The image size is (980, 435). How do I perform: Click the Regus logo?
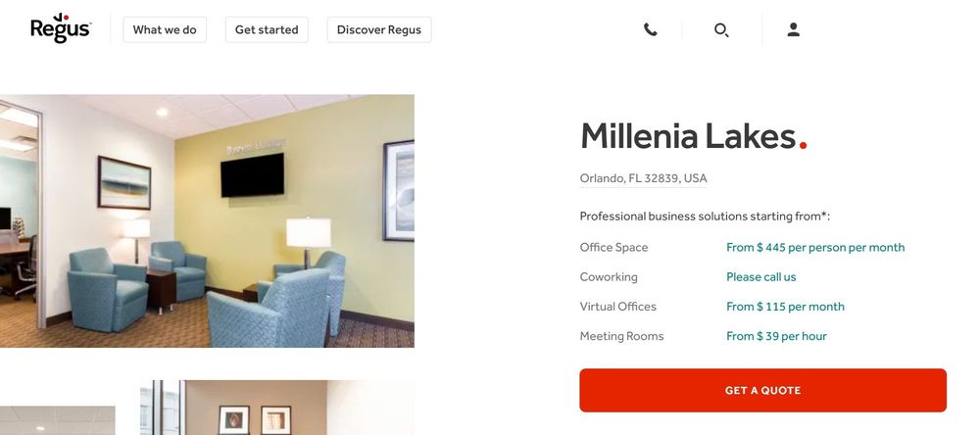point(61,28)
